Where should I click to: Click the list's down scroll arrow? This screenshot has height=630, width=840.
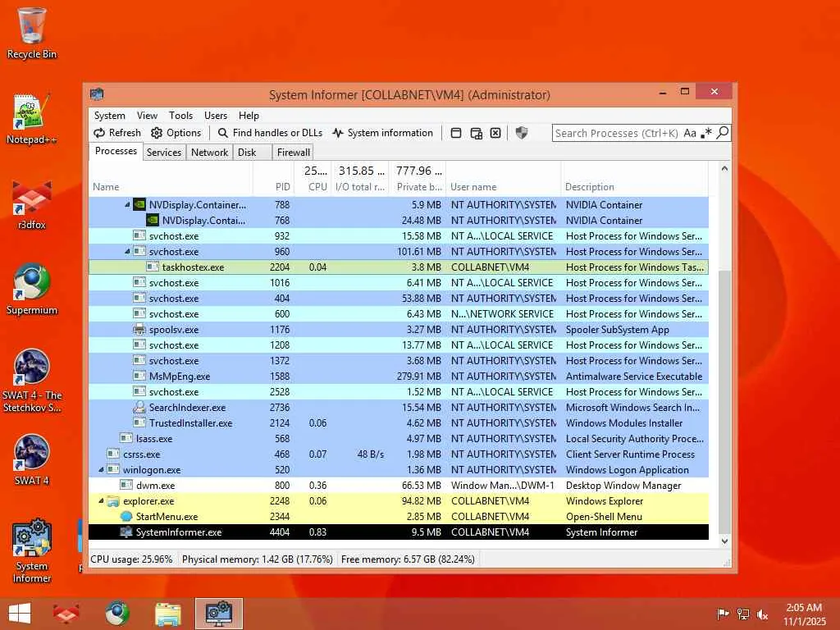tap(724, 541)
